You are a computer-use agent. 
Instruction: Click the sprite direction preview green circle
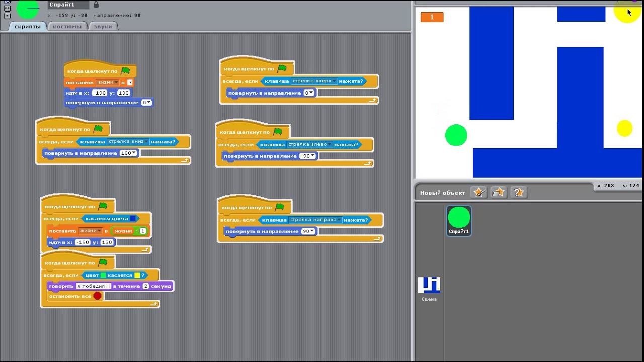point(28,9)
